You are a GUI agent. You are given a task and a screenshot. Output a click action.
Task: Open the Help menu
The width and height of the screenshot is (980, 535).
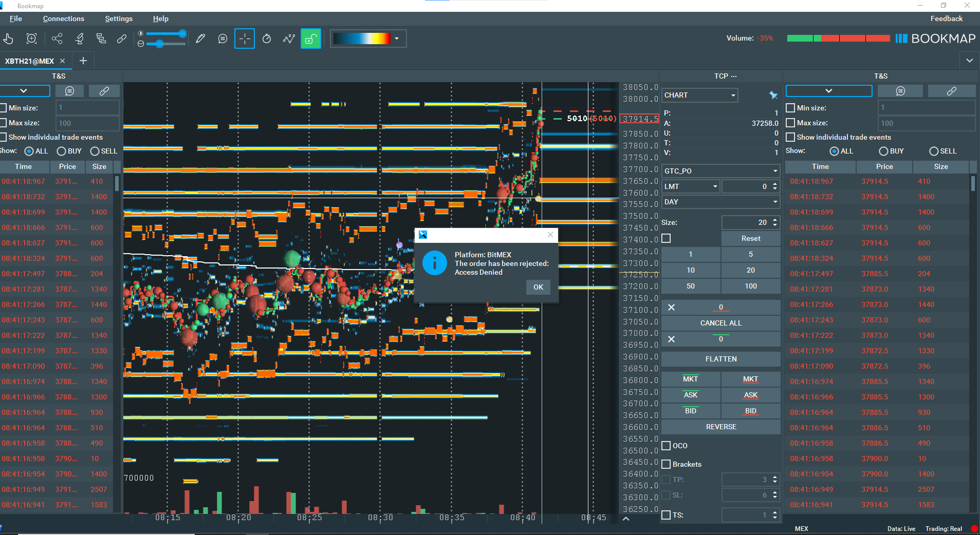pos(161,18)
